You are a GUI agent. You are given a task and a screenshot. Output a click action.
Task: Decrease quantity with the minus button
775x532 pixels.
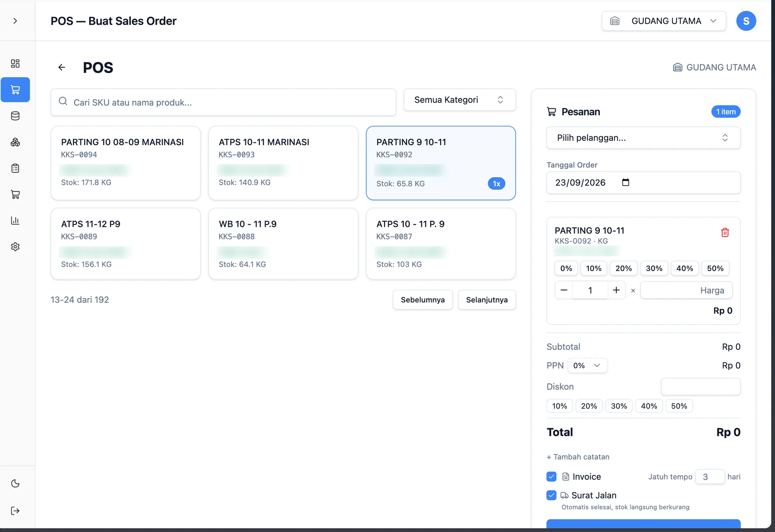pyautogui.click(x=564, y=290)
